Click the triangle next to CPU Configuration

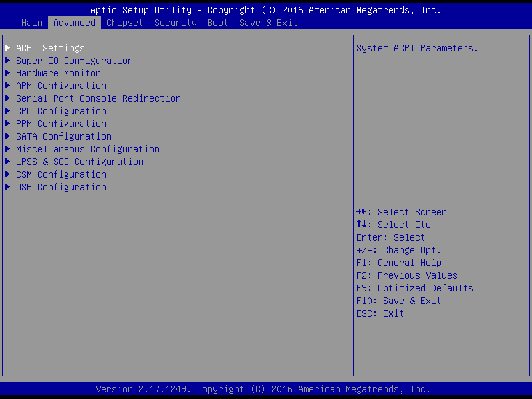click(8, 111)
